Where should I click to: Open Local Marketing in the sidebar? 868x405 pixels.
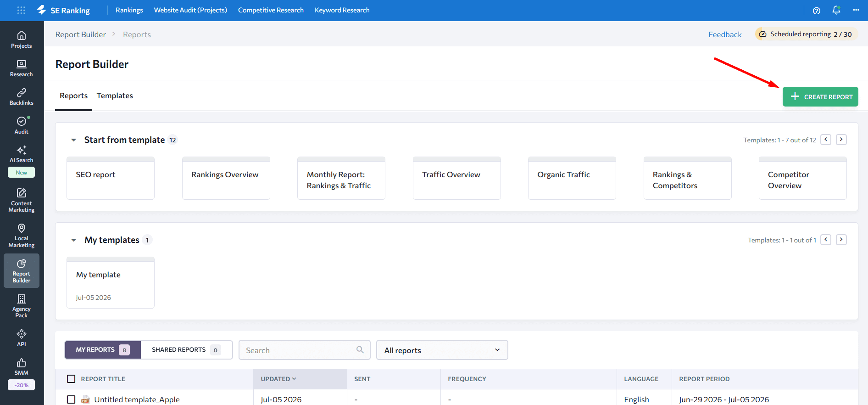click(22, 236)
